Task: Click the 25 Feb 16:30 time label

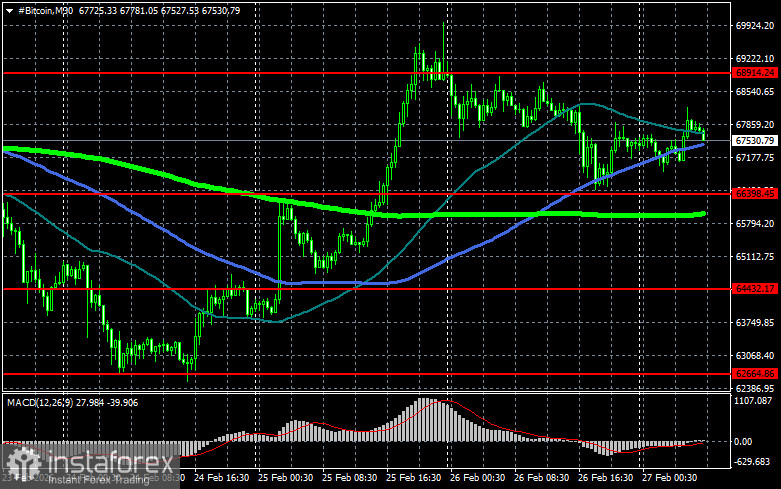Action: click(413, 478)
